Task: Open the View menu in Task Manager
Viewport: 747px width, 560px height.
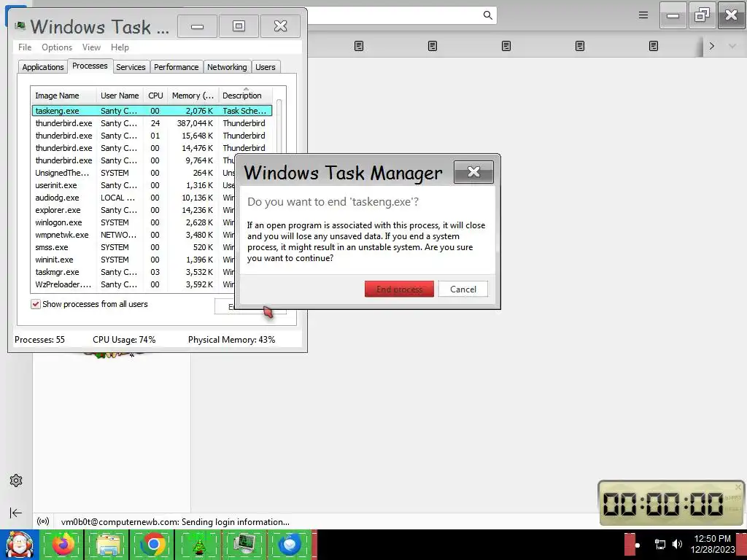Action: (91, 47)
